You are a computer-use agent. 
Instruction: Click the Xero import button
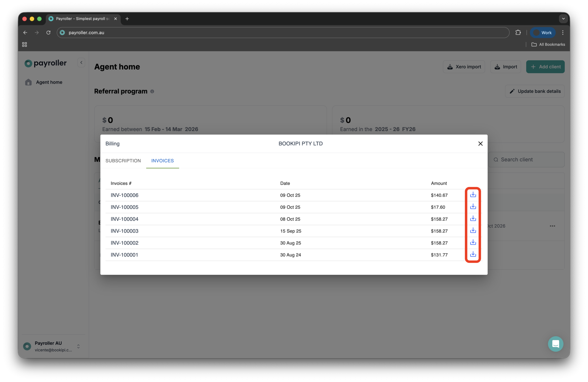tap(464, 67)
